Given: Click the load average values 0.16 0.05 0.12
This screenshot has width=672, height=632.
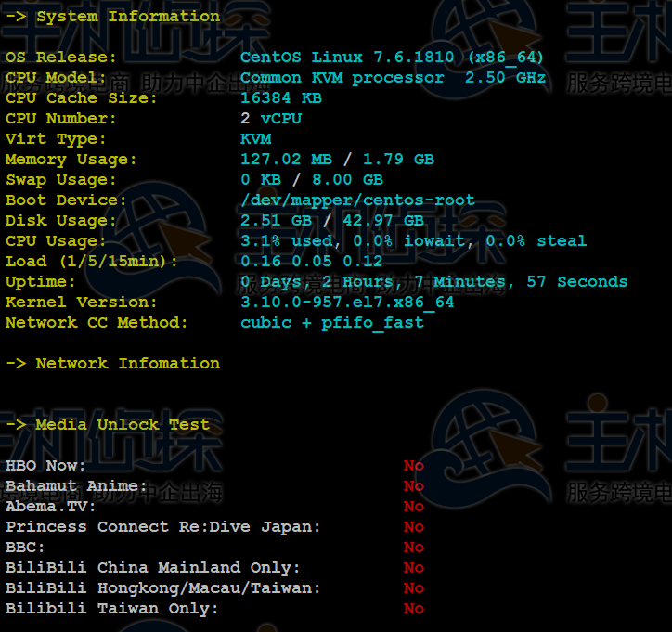Looking at the screenshot, I should coord(298,261).
